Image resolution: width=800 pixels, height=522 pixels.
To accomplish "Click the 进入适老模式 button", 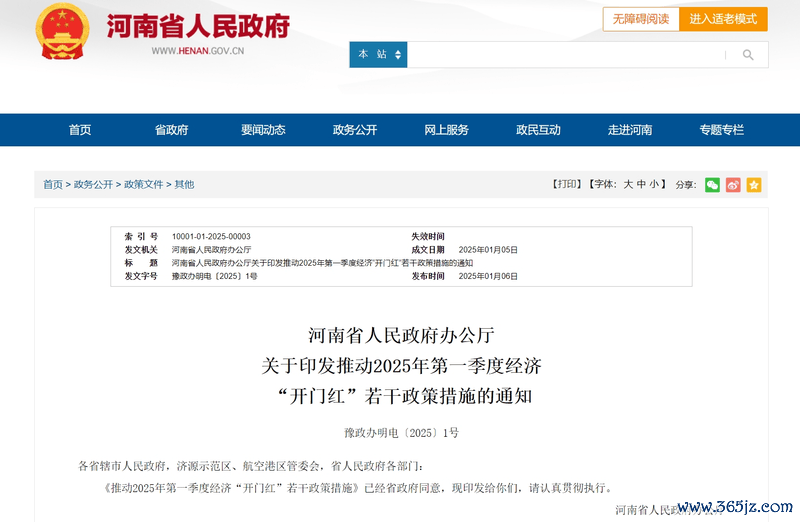I will (x=723, y=19).
